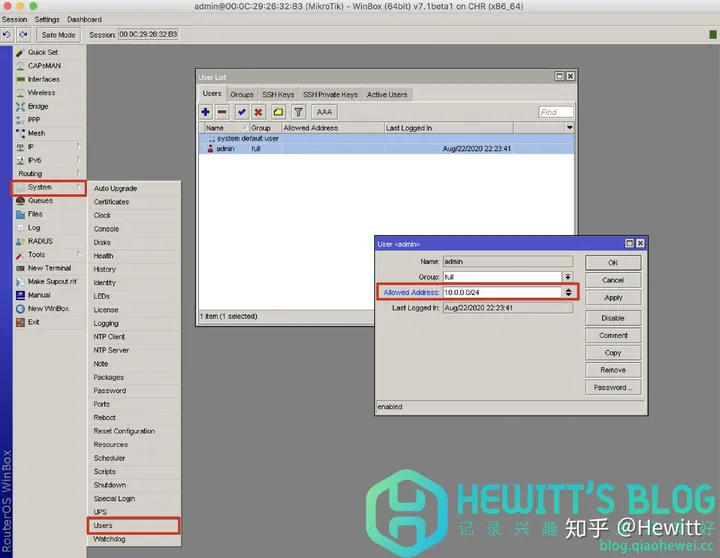
Task: Click the blue checkmark enable icon
Action: [242, 112]
